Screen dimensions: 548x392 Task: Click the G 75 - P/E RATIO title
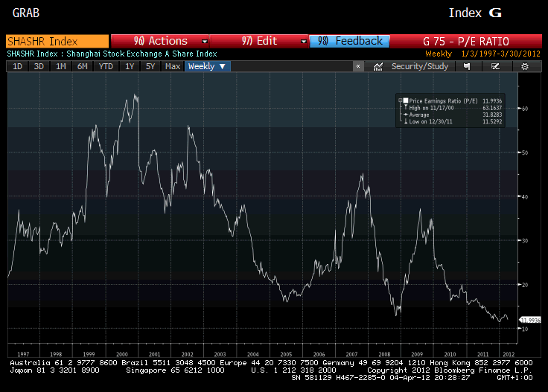pyautogui.click(x=466, y=42)
